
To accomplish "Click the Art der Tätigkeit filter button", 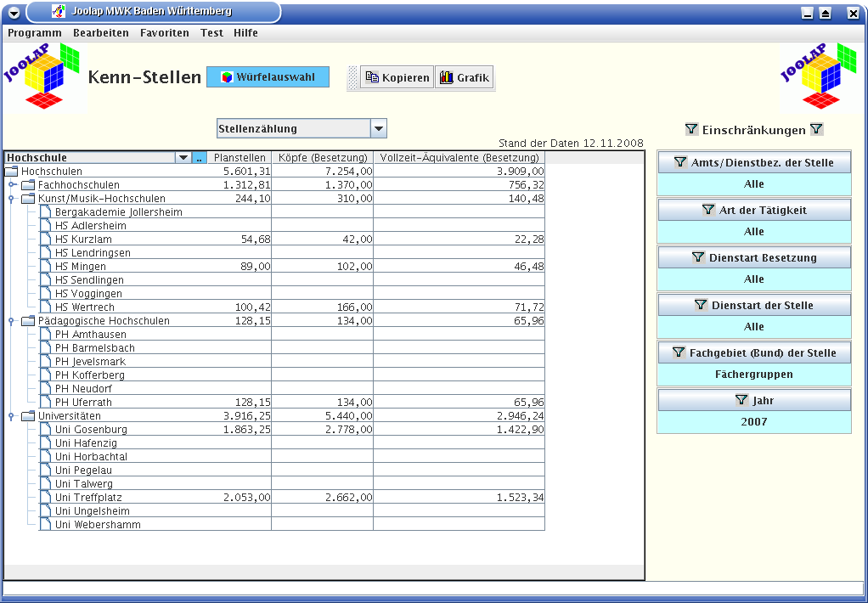I will [x=754, y=210].
